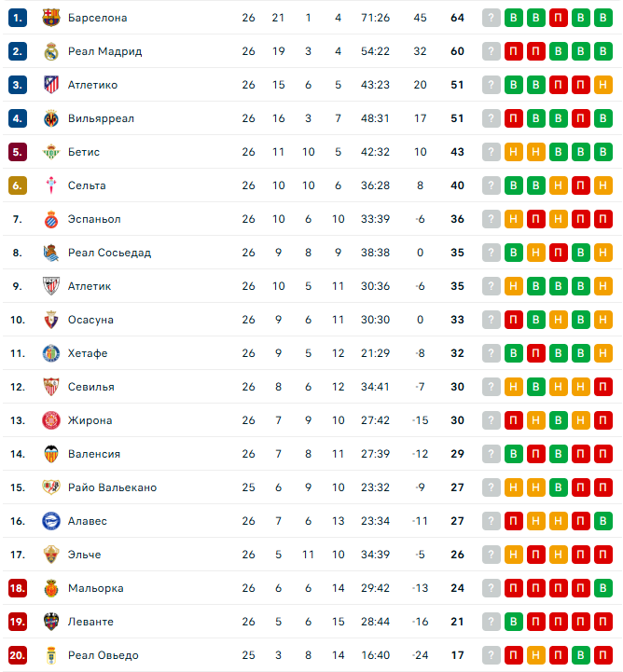Open the Реал Сосьедад team link
This screenshot has height=672, width=623.
109,253
